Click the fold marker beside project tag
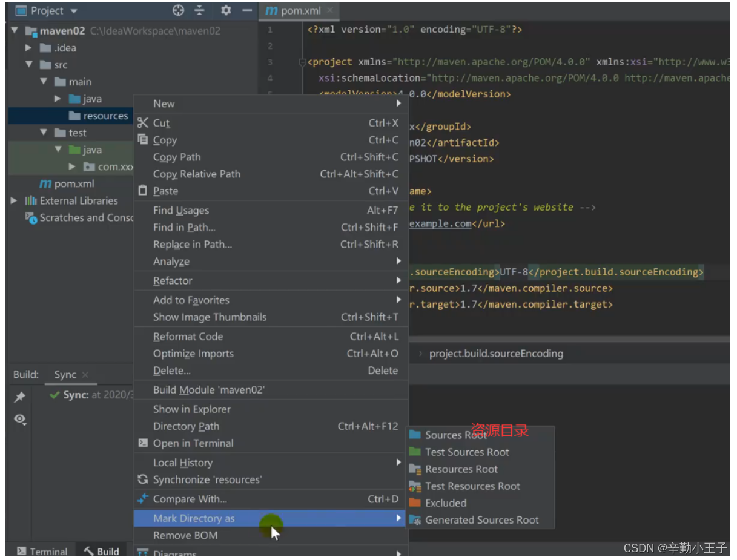This screenshot has width=737, height=560. click(x=303, y=62)
